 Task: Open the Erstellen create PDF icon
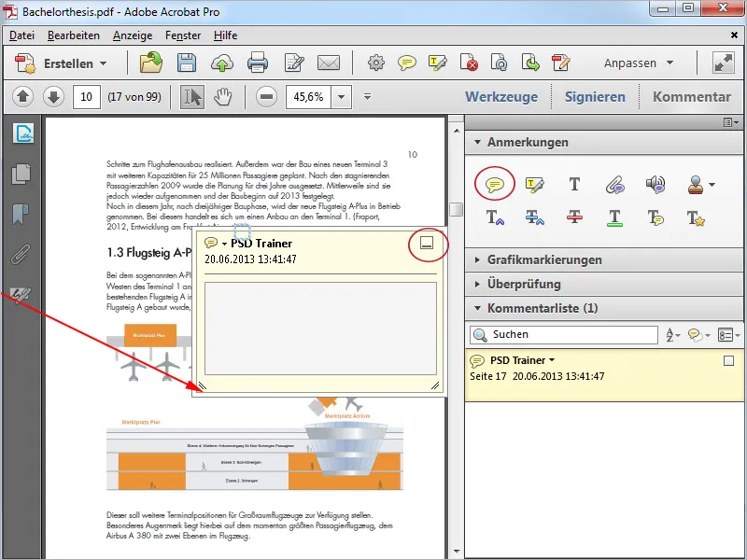[x=25, y=63]
